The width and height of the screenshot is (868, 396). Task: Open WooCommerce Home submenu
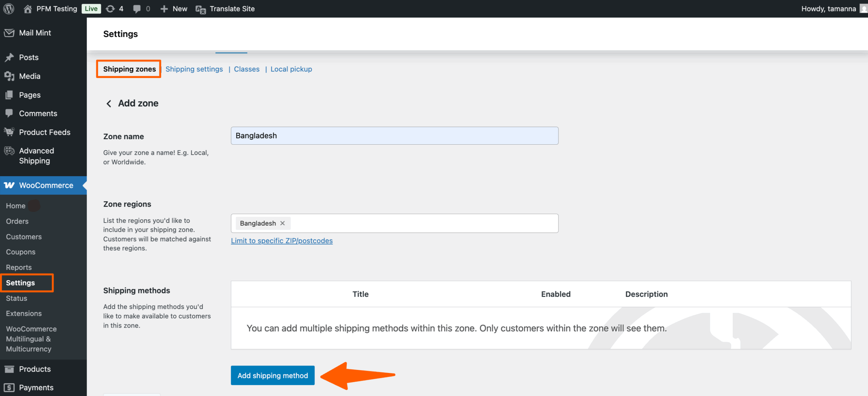[16, 206]
